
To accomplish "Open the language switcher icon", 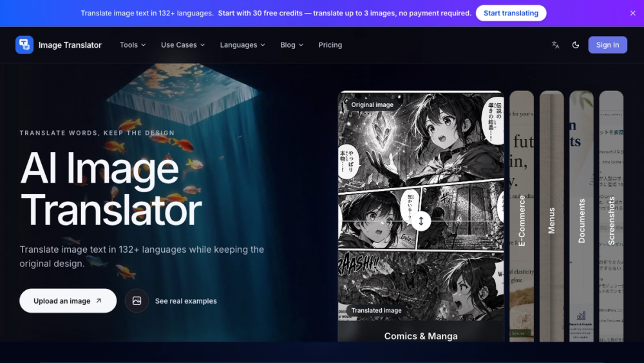I will pos(555,44).
